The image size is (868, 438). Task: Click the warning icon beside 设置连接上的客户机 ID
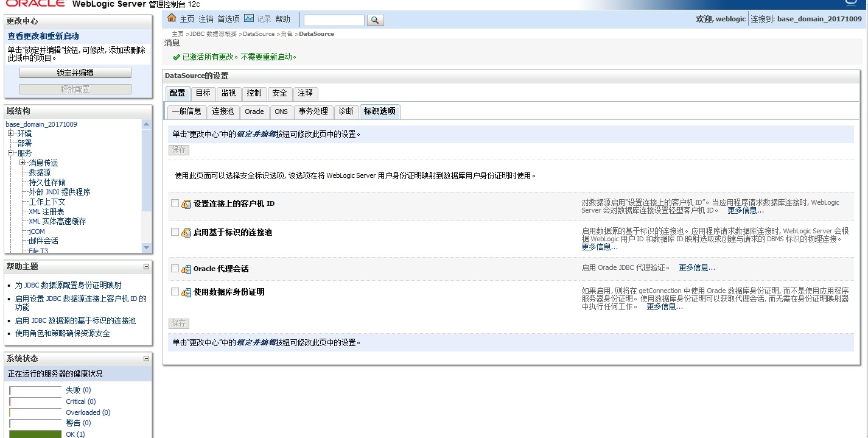pos(186,204)
